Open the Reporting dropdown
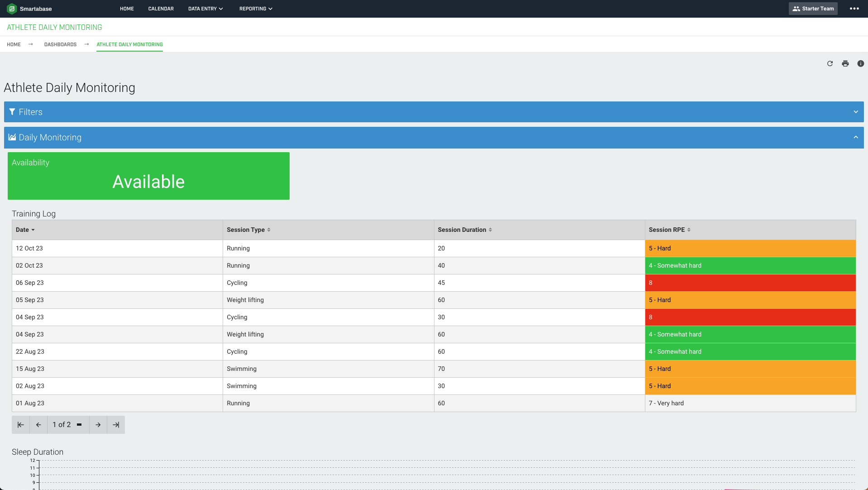 point(256,8)
